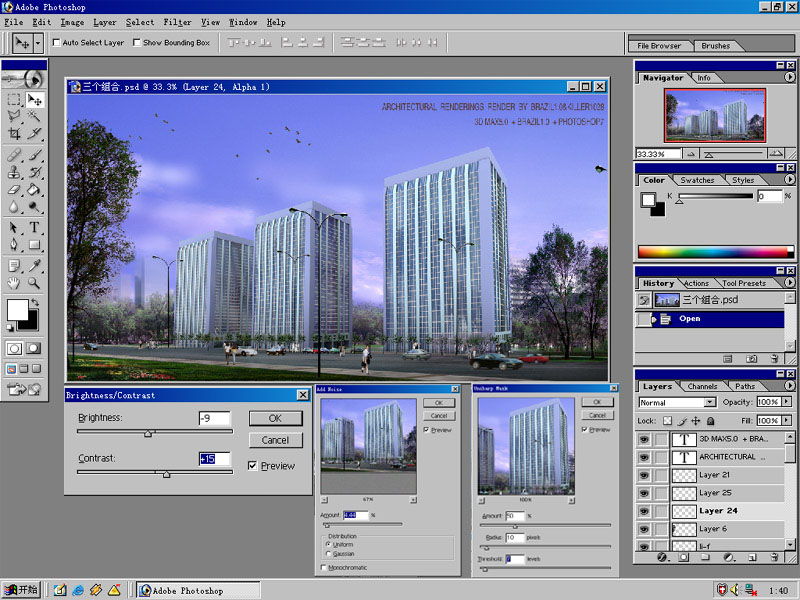
Task: Click the Contrast slider handle
Action: pos(166,474)
